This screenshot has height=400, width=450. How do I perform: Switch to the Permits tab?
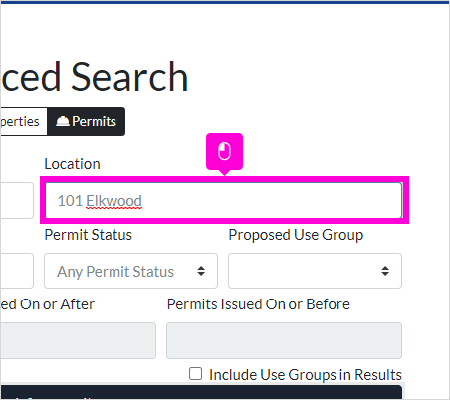coord(86,121)
